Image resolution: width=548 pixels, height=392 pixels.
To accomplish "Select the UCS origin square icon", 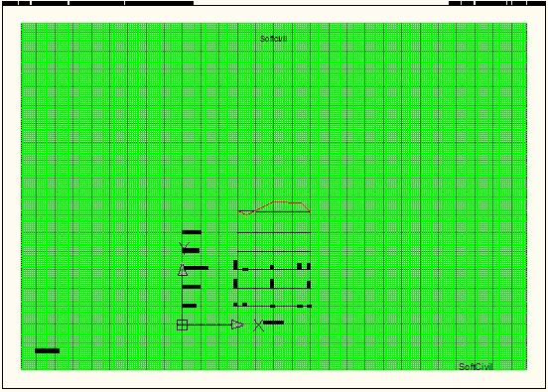I will [182, 325].
